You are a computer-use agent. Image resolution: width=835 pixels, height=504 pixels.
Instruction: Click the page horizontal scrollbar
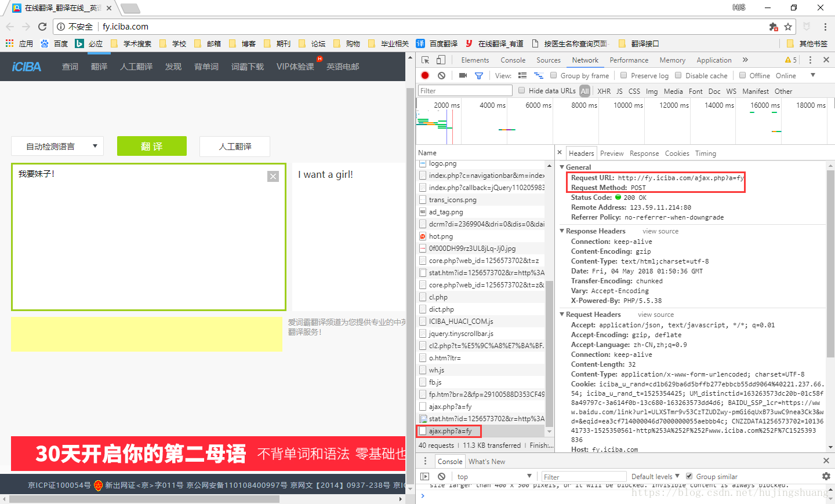coord(145,499)
